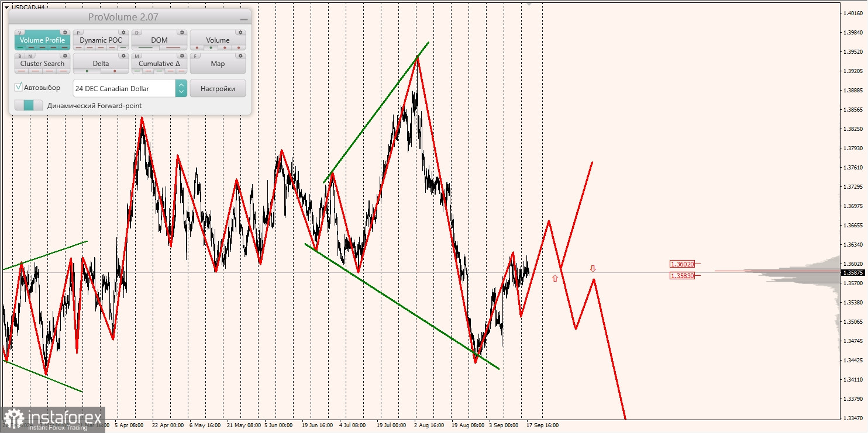This screenshot has width=868, height=433.
Task: Toggle the Volume Profile indicator
Action: click(42, 40)
